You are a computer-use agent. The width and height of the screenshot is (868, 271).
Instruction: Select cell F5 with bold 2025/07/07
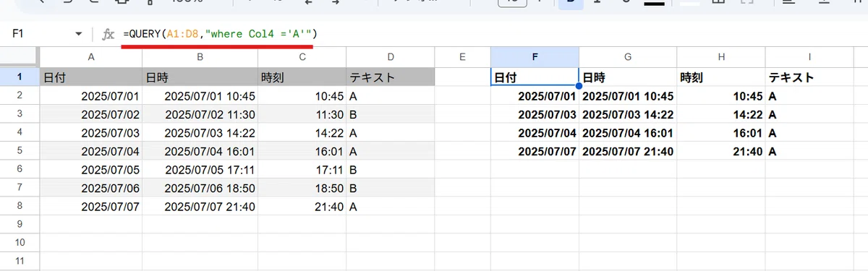pos(535,151)
